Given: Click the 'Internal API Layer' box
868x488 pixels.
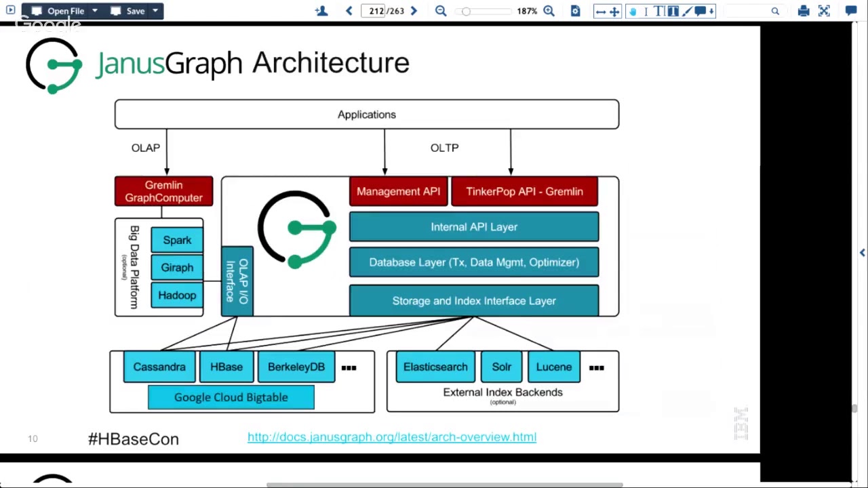Looking at the screenshot, I should point(474,227).
